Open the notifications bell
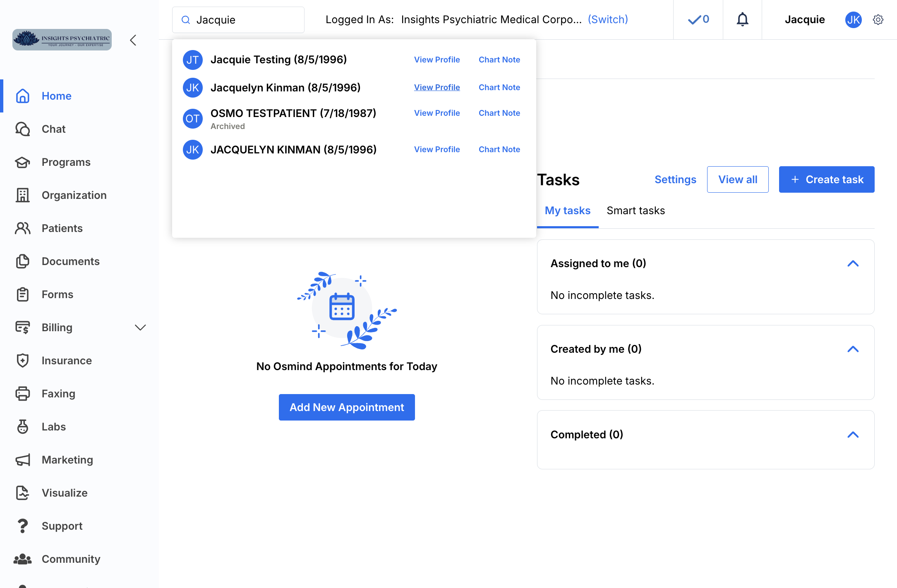 coord(743,19)
